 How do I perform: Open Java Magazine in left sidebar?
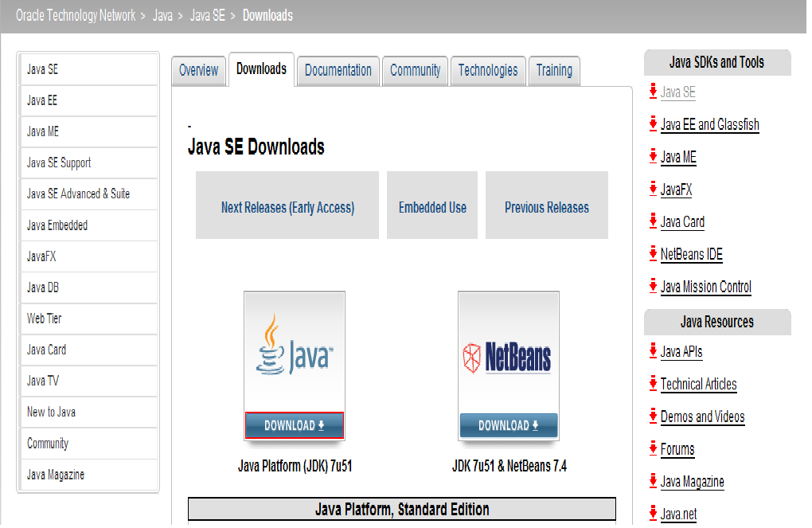click(89, 475)
